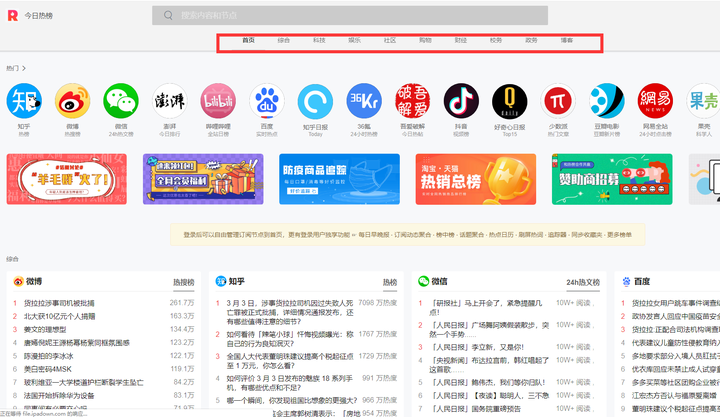Open the 知乎日报 Today icon
This screenshot has width=720, height=417.
pos(315,101)
